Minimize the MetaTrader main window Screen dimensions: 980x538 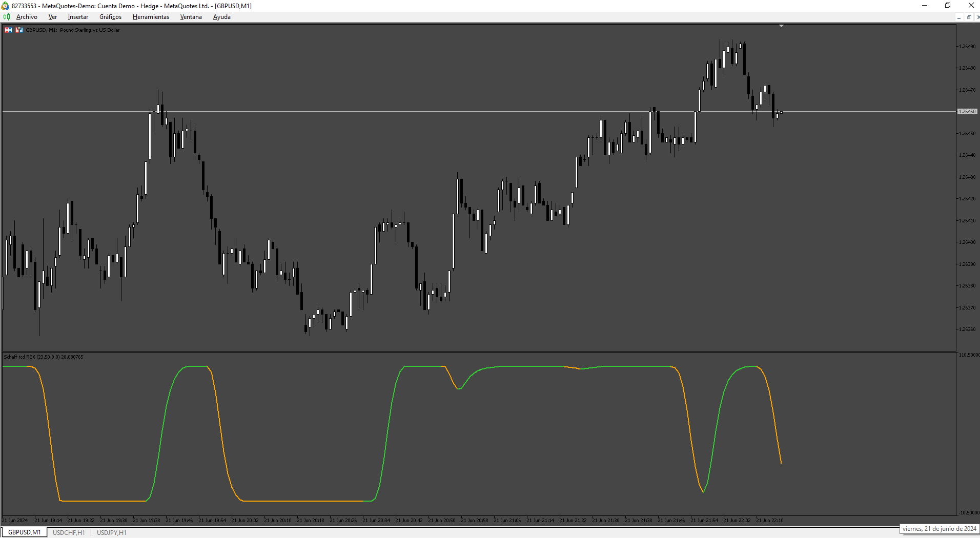[925, 6]
